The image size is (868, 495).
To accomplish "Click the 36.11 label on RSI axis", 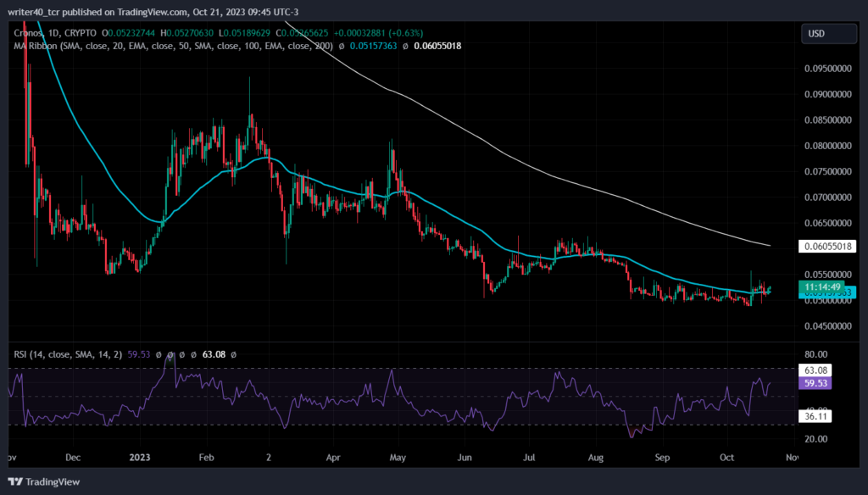I will (815, 416).
